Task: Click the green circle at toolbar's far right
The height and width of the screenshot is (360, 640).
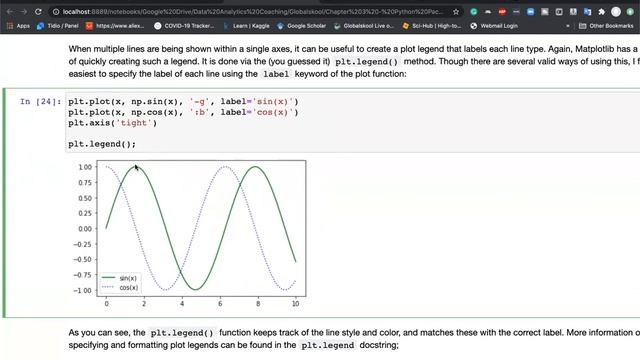Action: (630, 12)
